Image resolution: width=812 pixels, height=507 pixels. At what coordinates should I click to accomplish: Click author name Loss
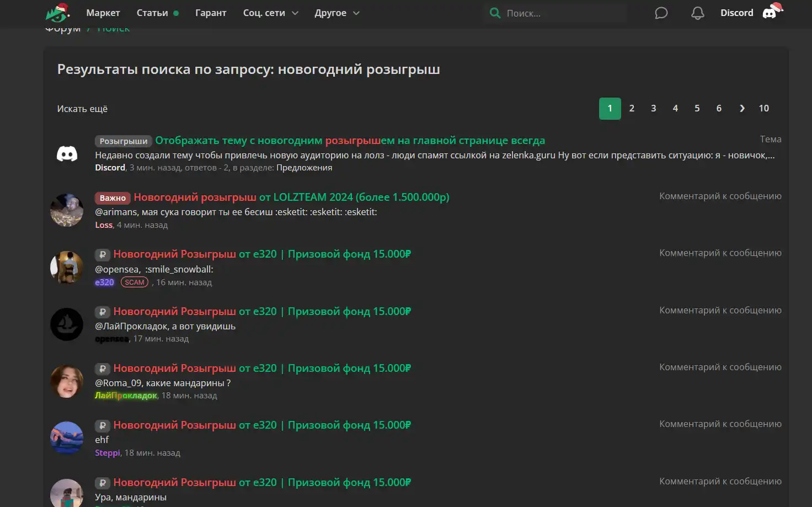[x=104, y=225]
